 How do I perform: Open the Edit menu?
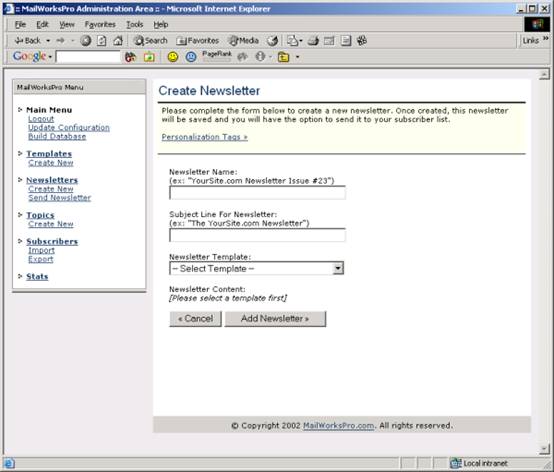(42, 24)
